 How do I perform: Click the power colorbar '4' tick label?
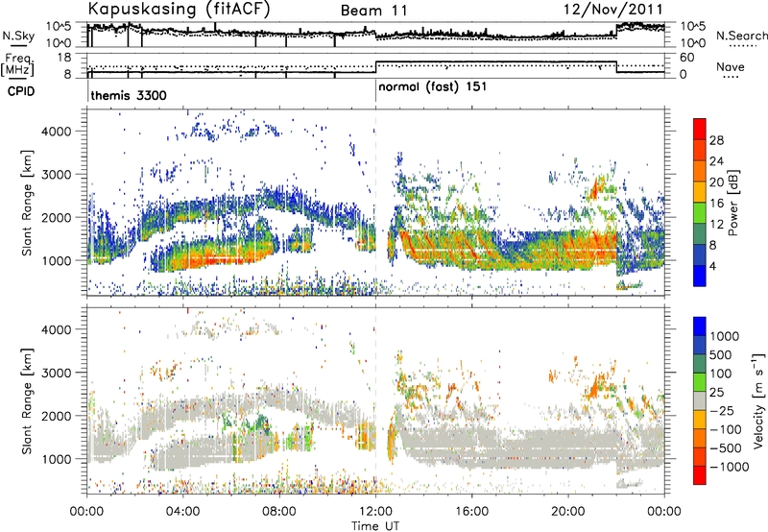pos(713,266)
